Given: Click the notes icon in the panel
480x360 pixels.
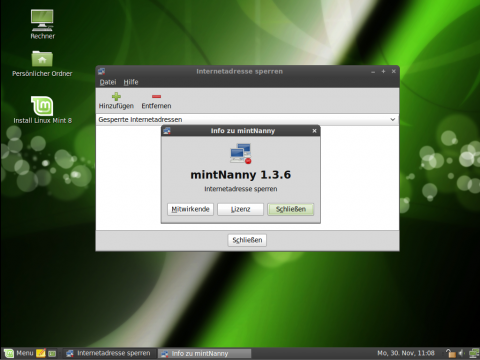Looking at the screenshot, I should pos(41,353).
